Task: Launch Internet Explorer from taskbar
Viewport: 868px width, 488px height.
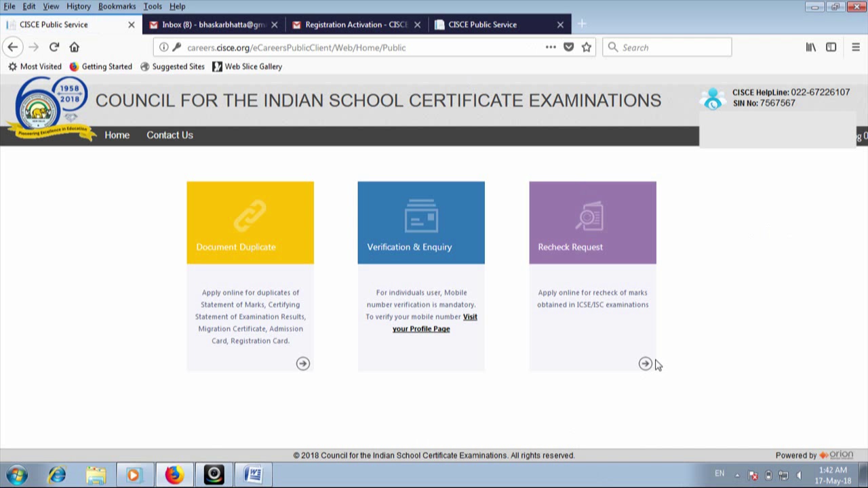Action: 57,475
